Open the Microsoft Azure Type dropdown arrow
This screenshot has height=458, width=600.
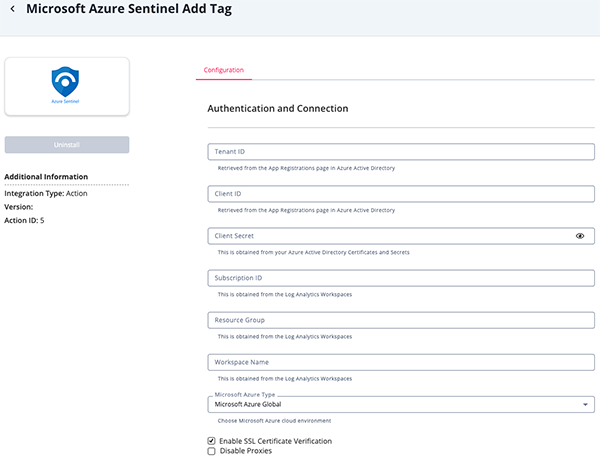(x=585, y=404)
